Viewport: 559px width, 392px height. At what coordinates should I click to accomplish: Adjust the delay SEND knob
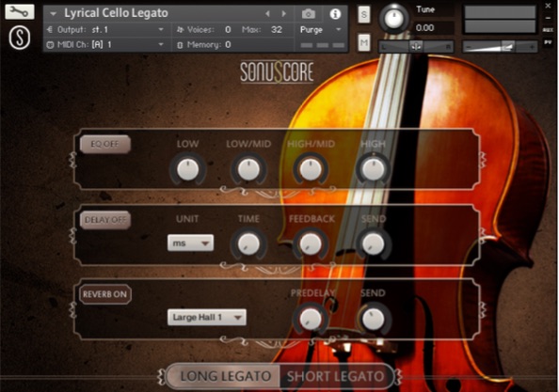point(374,244)
